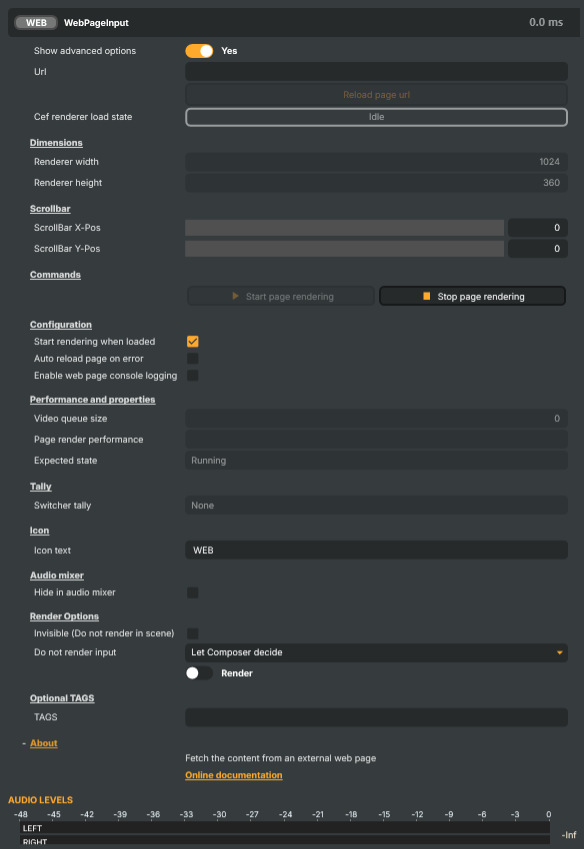Uncheck Start rendering when loaded
This screenshot has height=849, width=584.
(193, 342)
